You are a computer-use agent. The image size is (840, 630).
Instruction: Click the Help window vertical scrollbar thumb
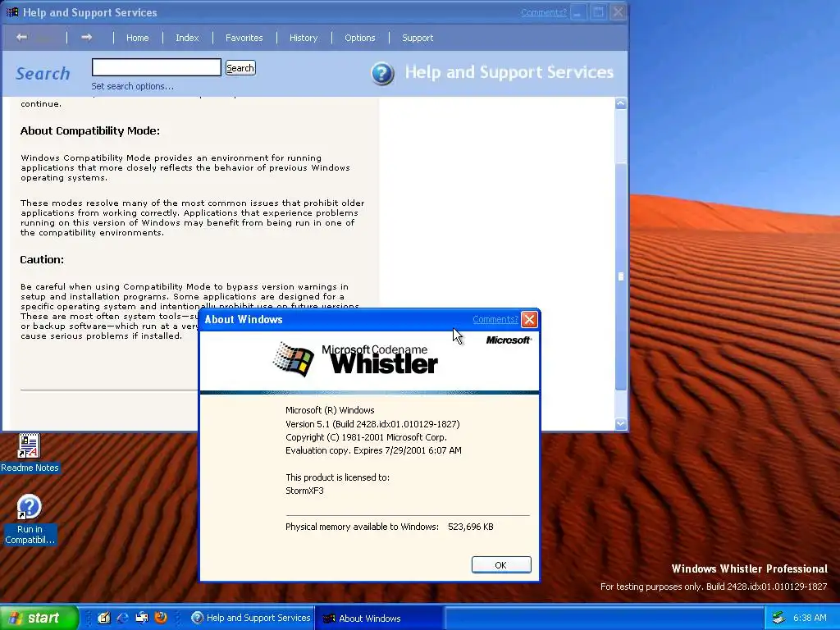(x=621, y=276)
